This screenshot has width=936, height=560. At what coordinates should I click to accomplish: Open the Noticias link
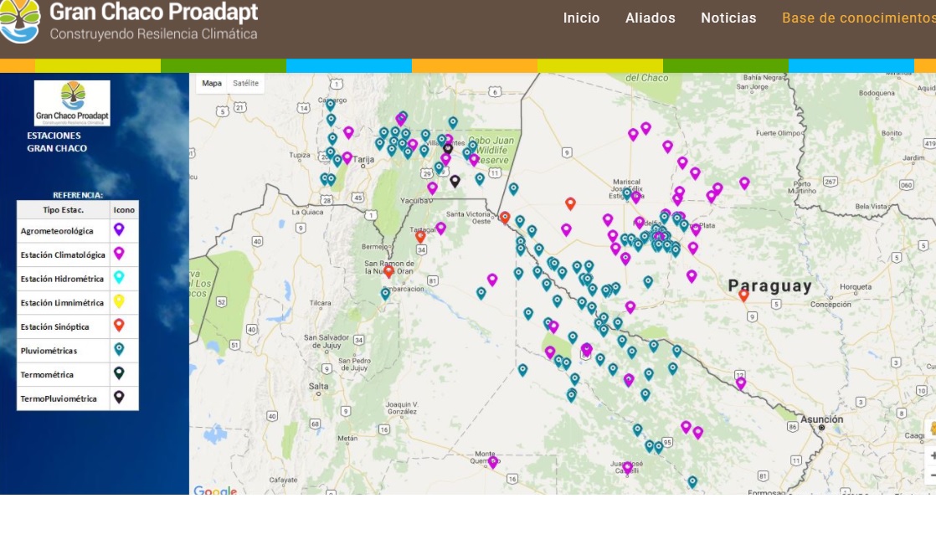(x=728, y=18)
